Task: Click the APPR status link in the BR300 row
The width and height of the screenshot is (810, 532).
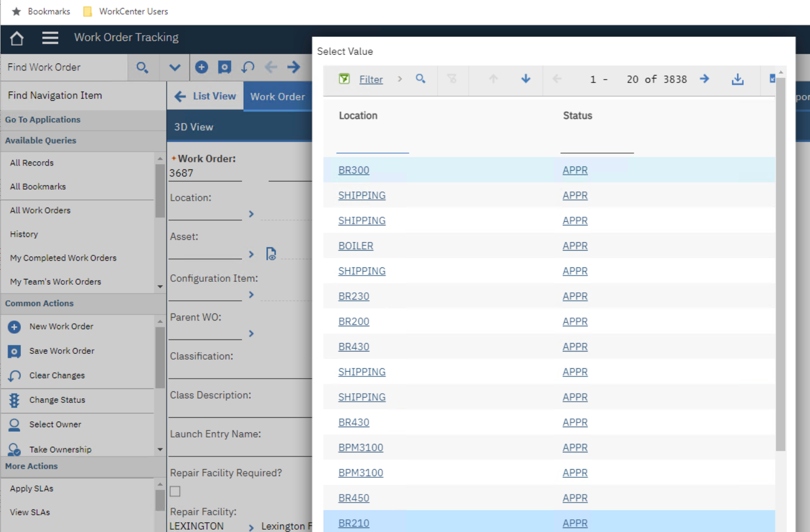Action: 575,170
